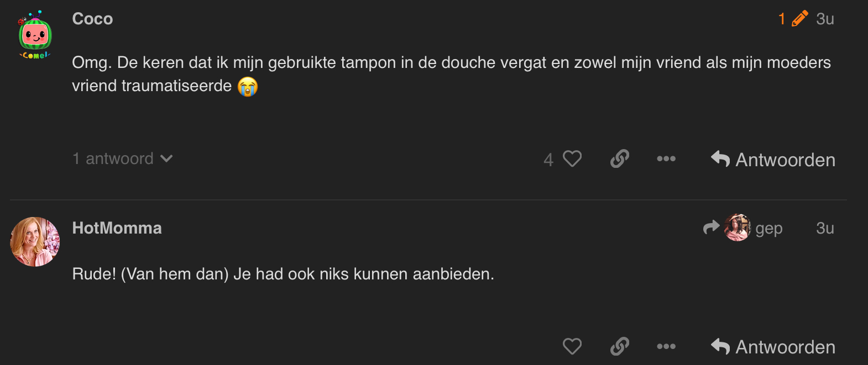Click the 3u timestamp on HotMomma's reply
Image resolution: width=868 pixels, height=365 pixels.
825,228
